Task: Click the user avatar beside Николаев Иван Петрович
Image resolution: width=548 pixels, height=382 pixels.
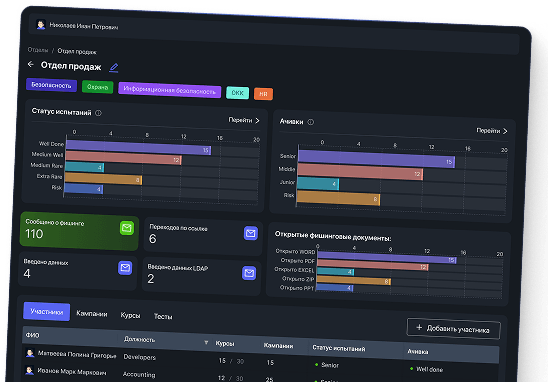Action: pyautogui.click(x=41, y=24)
